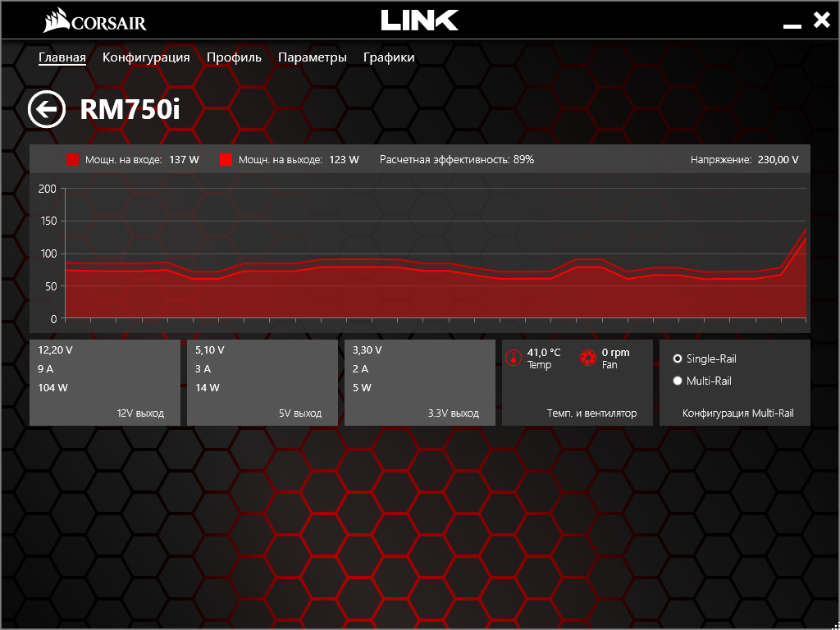Click the 5 W power reading
Image resolution: width=840 pixels, height=630 pixels.
click(x=362, y=388)
